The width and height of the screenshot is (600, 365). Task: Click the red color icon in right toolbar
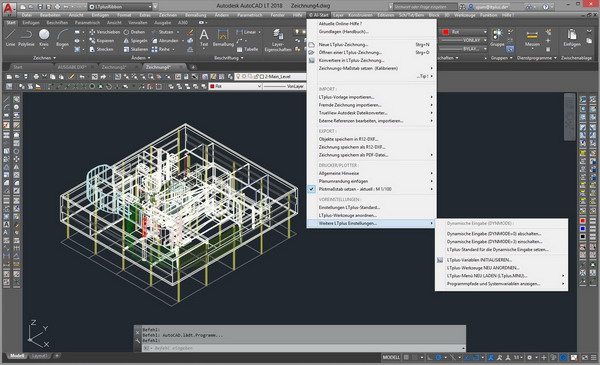[582, 221]
